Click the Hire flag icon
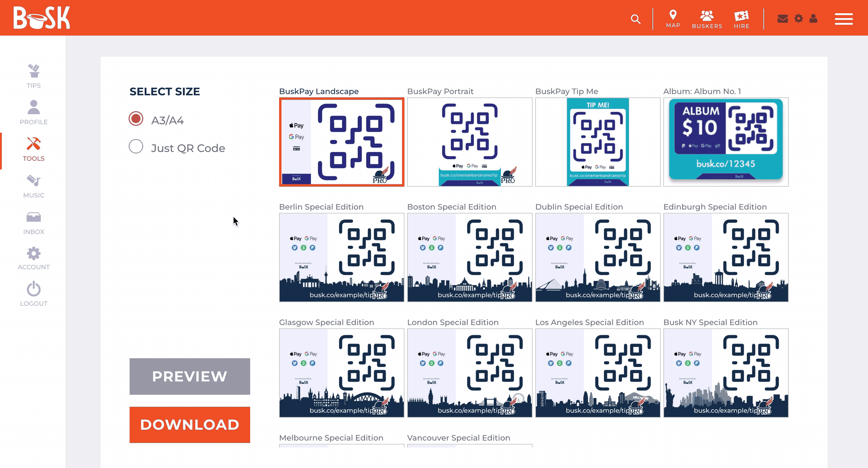The image size is (868, 468). (x=741, y=19)
